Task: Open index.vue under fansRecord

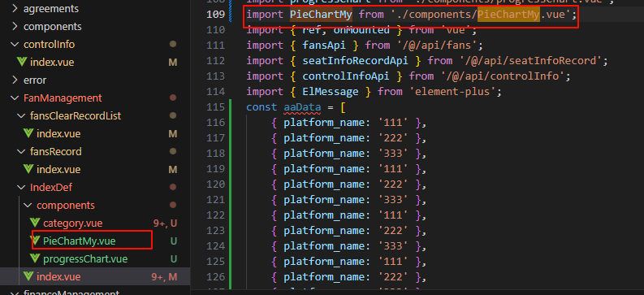Action: [x=58, y=169]
